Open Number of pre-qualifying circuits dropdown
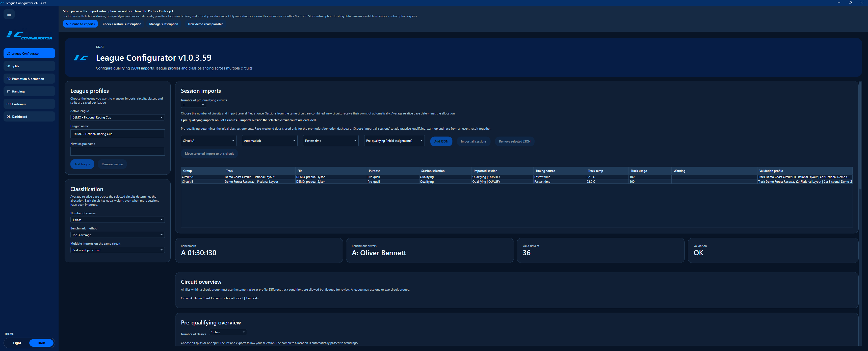 point(193,105)
